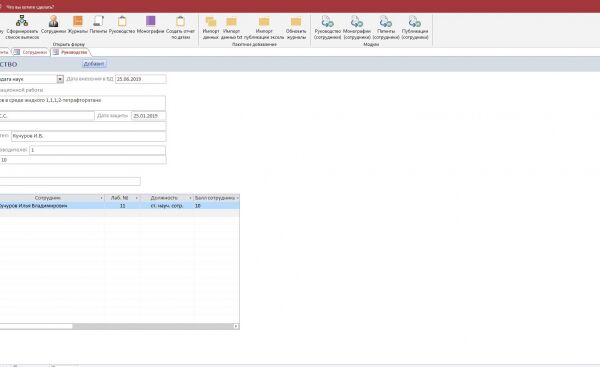Open the Балл сотрудника column filter arrow
Viewport: 600px width, 367px height.
tap(237, 198)
